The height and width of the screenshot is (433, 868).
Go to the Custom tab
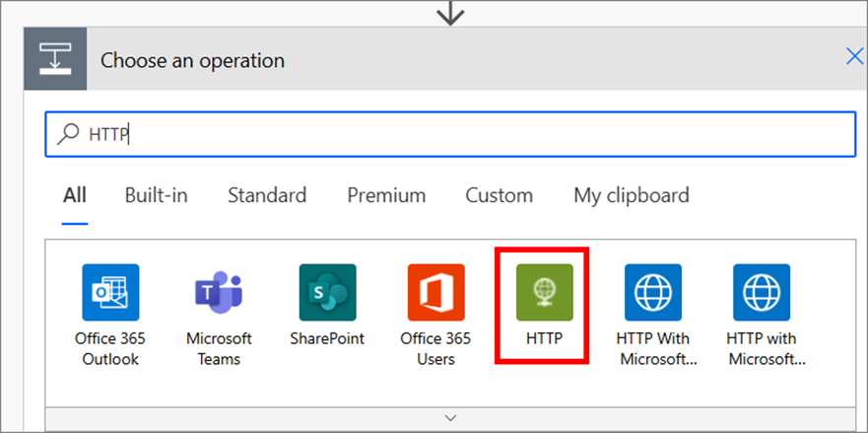pyautogui.click(x=500, y=195)
